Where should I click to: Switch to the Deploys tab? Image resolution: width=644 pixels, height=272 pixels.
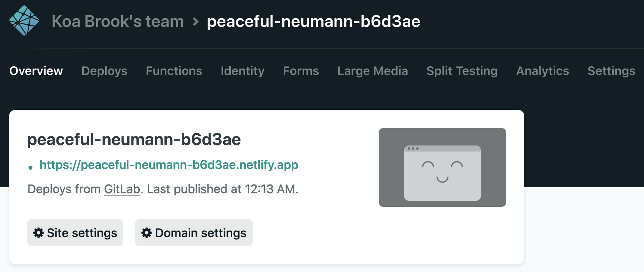pos(104,71)
